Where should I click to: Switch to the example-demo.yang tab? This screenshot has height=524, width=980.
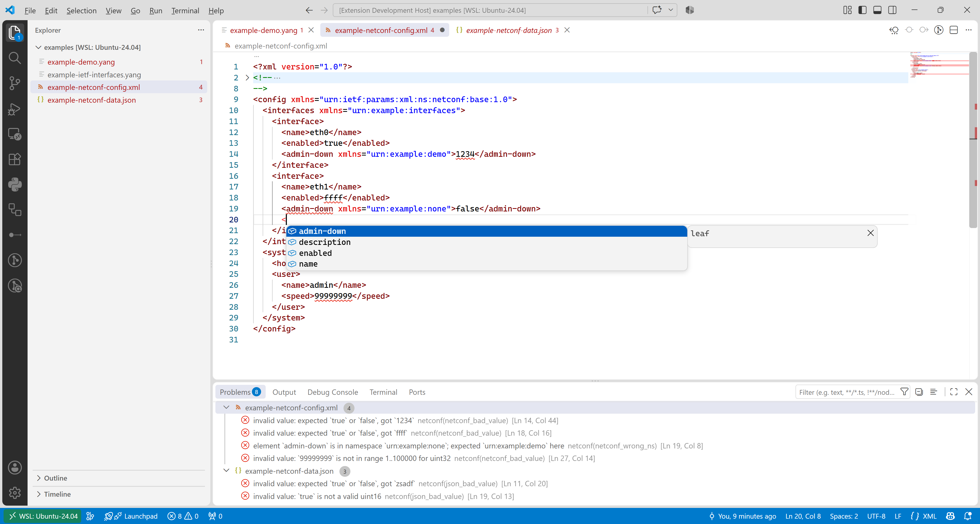coord(263,30)
